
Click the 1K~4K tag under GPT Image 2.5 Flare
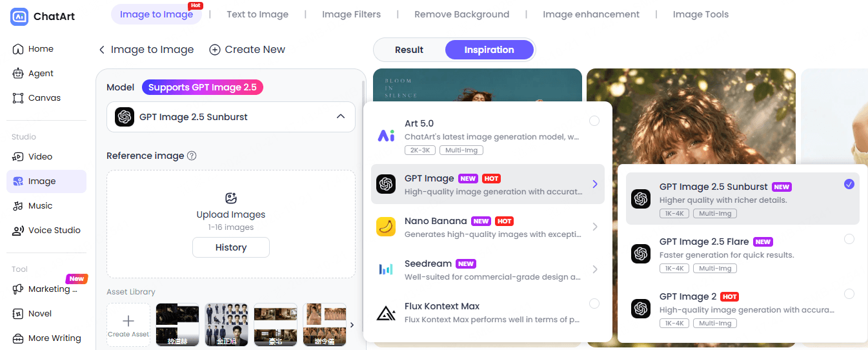674,269
